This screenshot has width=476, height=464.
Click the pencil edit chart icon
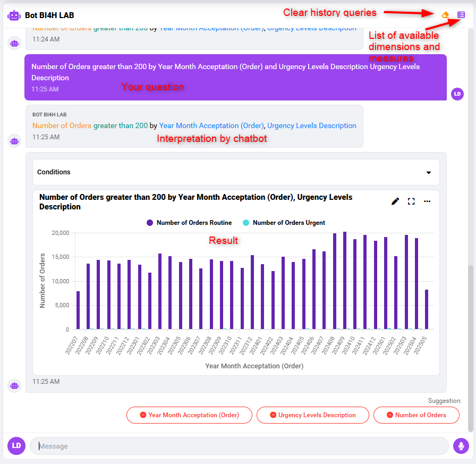pyautogui.click(x=395, y=201)
